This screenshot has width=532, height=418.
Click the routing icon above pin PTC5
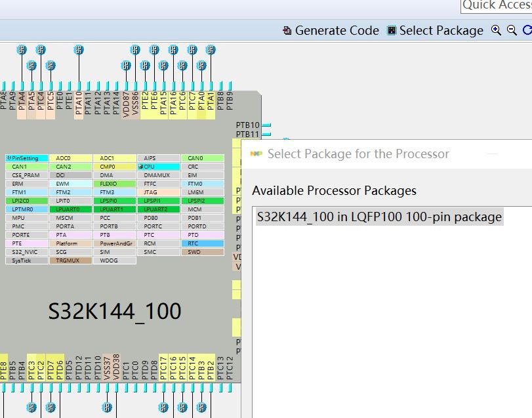tap(51, 65)
